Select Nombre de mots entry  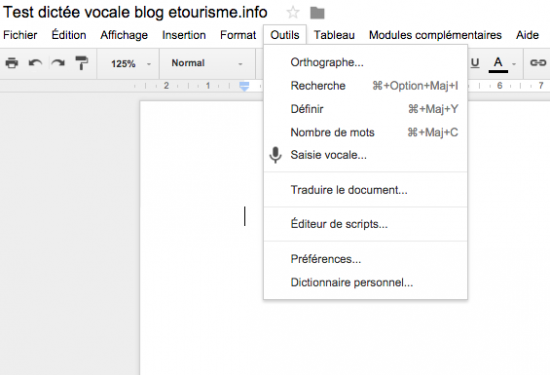point(365,132)
